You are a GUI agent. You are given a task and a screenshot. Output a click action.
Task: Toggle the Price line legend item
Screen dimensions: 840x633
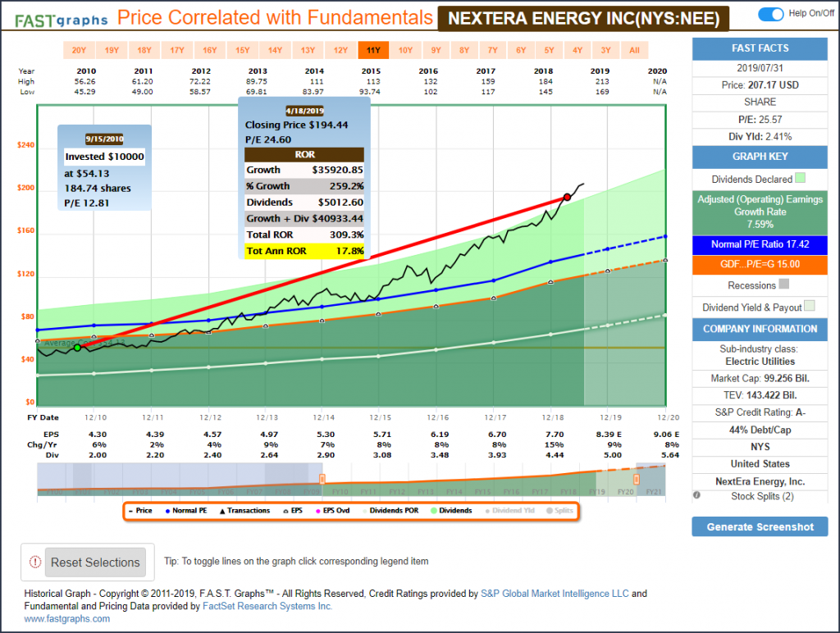[139, 511]
